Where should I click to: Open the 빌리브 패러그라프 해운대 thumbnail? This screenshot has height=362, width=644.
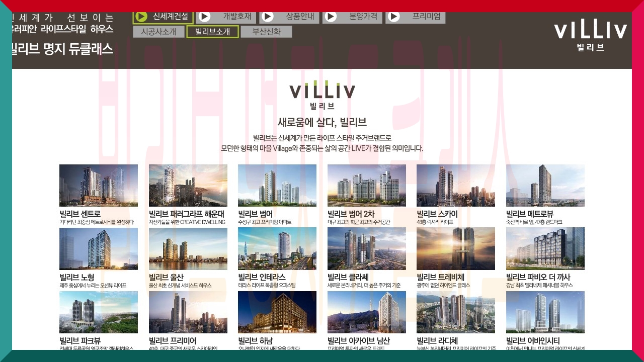pos(188,186)
